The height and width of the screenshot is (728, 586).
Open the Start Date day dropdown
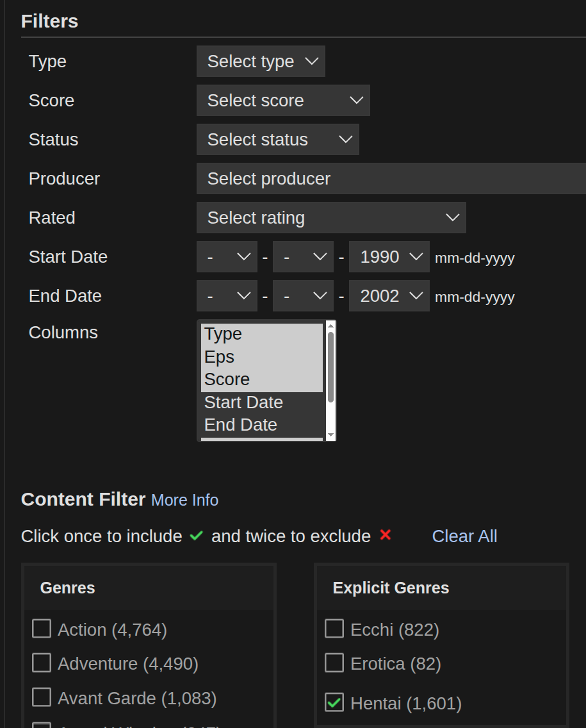pos(303,257)
